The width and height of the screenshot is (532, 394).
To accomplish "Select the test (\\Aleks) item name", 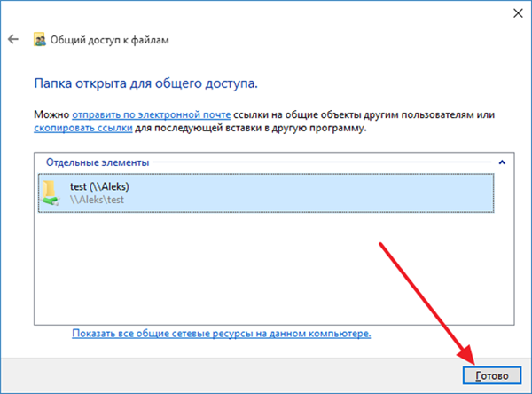I will point(99,186).
